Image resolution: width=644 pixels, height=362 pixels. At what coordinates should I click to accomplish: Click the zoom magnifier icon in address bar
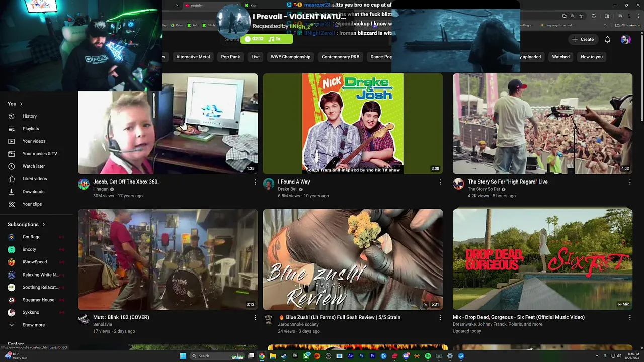(573, 16)
